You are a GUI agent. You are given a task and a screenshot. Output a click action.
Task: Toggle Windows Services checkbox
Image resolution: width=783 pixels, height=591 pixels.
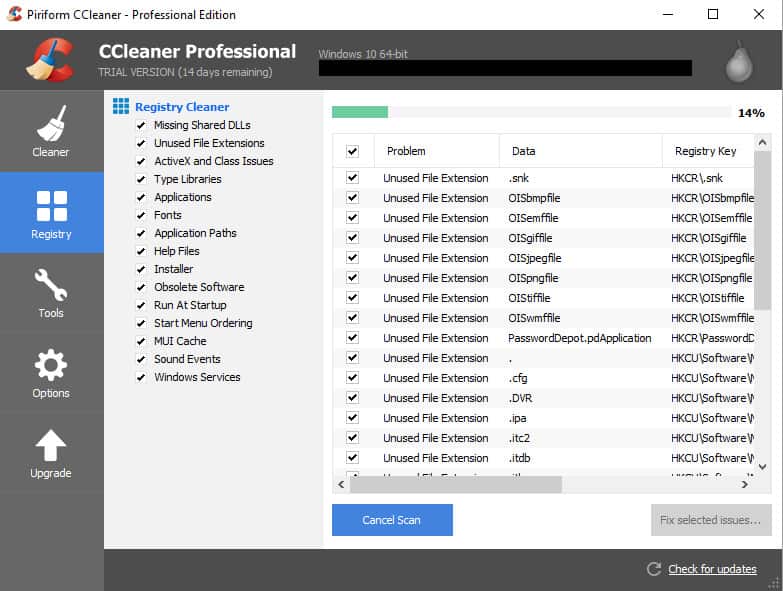pyautogui.click(x=141, y=377)
